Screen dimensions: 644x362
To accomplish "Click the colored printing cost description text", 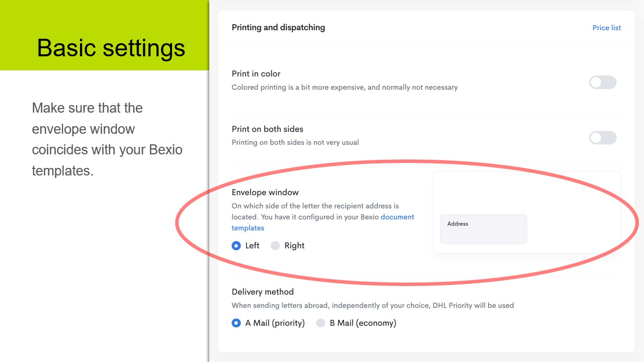I will click(344, 87).
